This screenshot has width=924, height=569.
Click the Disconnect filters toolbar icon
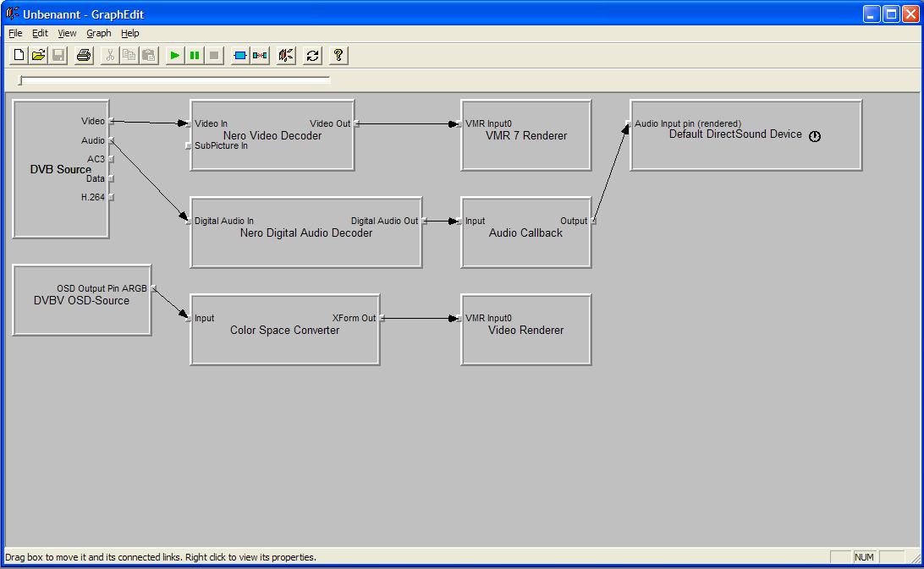(x=260, y=56)
